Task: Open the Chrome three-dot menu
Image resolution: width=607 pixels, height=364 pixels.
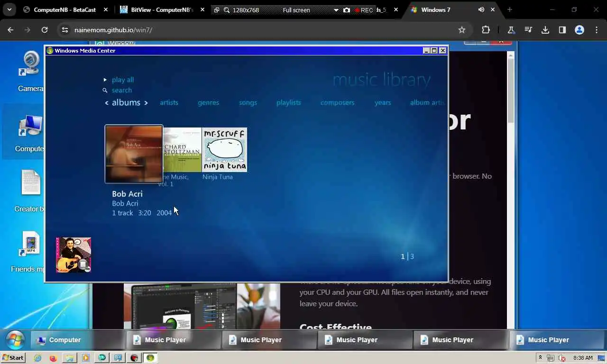Action: [x=597, y=30]
